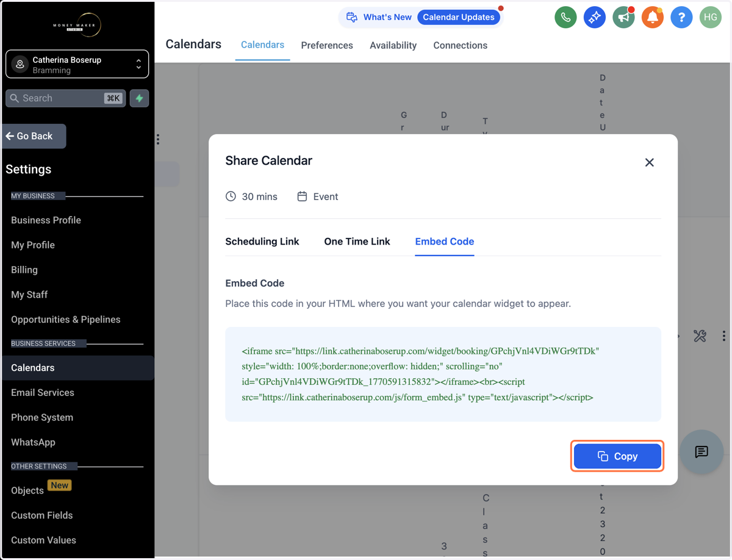
Task: Open Opportunities & Pipelines settings
Action: [66, 320]
